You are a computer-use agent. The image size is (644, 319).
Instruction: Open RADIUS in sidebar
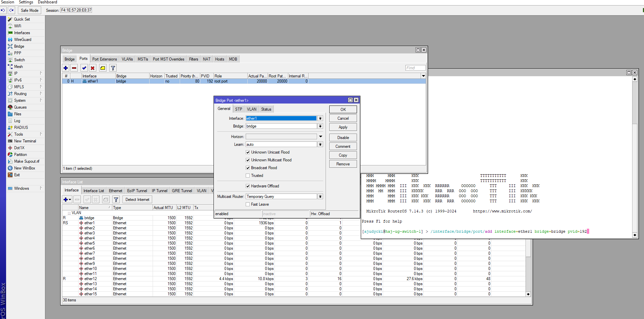(21, 128)
